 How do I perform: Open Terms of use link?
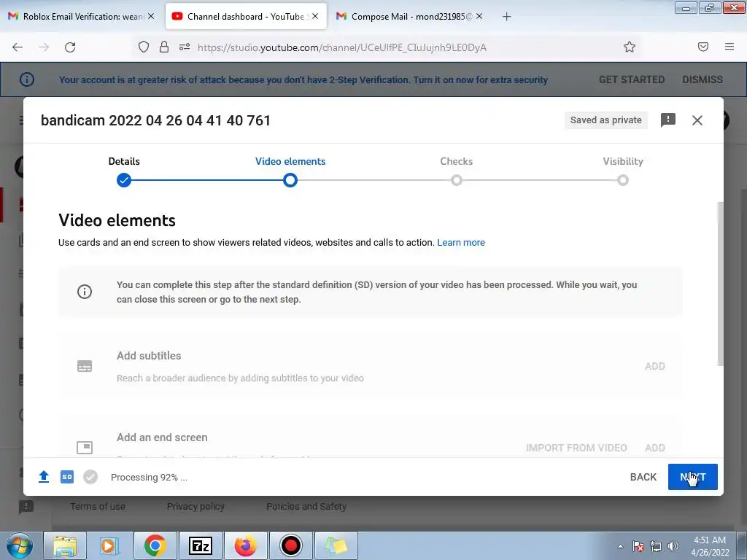(x=98, y=506)
